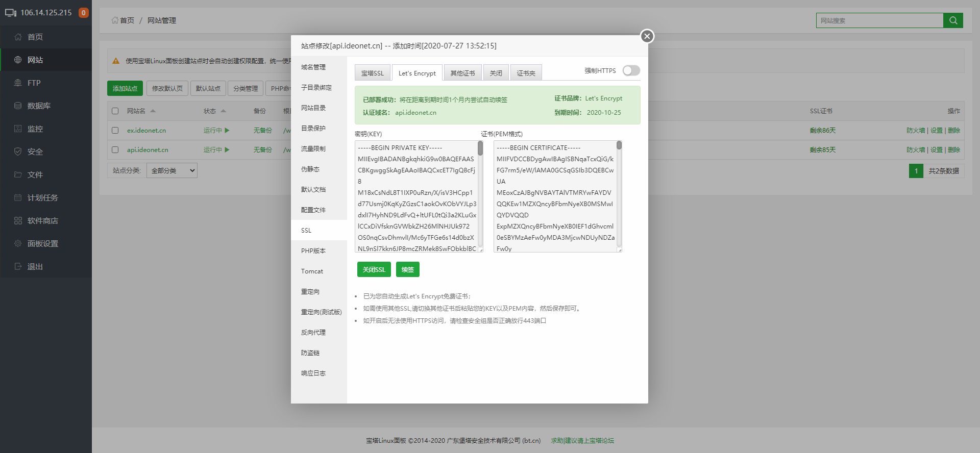The image size is (980, 453).
Task: Open 默认文档 in dialog menu
Action: [x=319, y=189]
